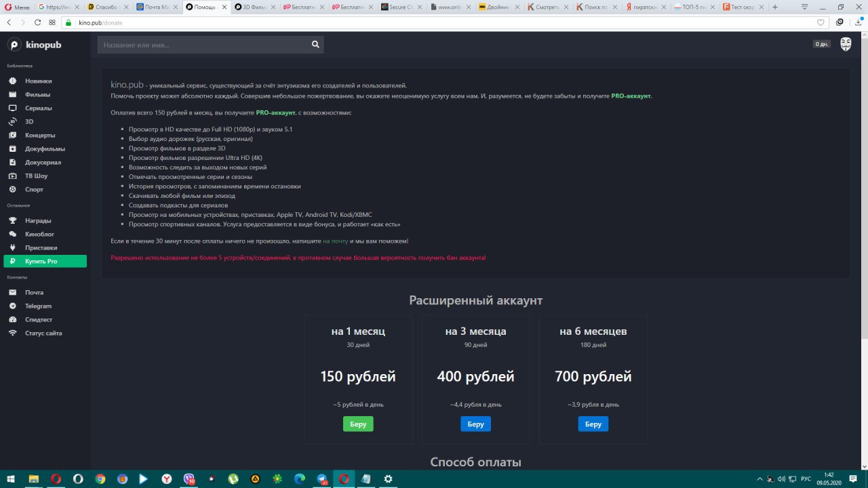Click the 0 дн. days badge
The width and height of the screenshot is (868, 488).
[822, 44]
